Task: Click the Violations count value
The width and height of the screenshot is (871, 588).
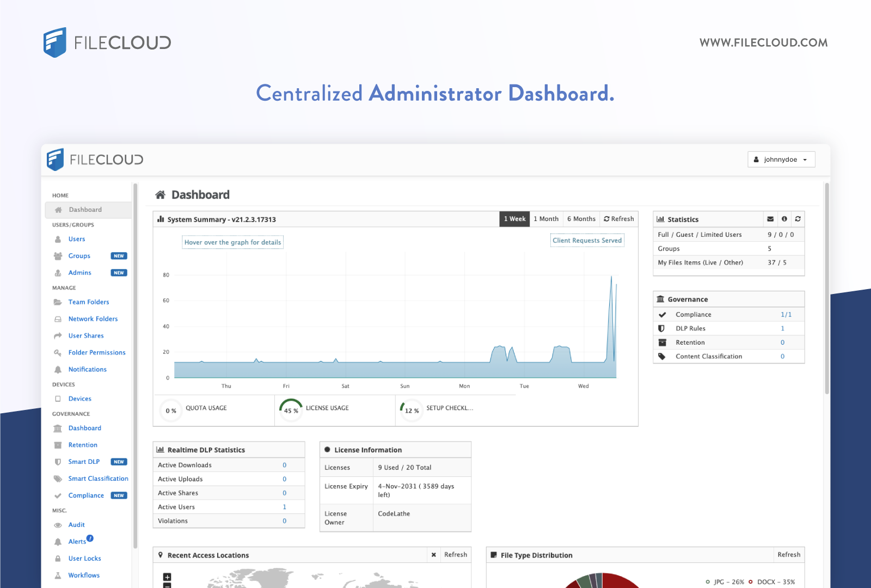Action: (284, 521)
